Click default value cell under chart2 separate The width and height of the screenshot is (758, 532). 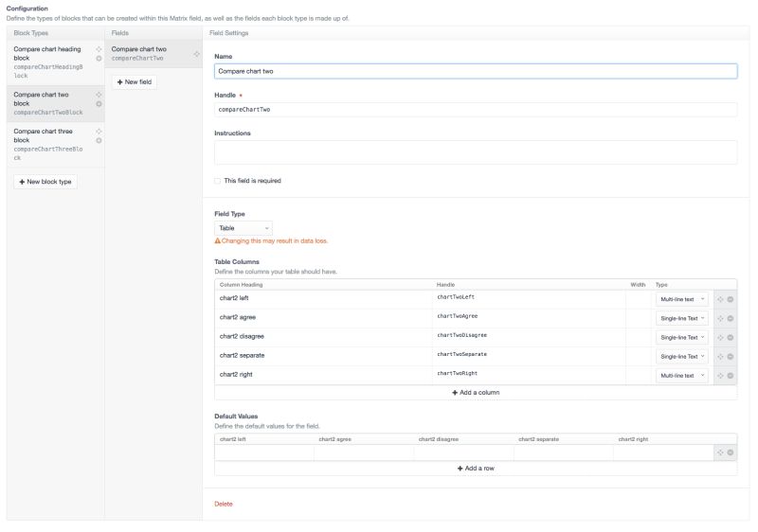pos(564,452)
